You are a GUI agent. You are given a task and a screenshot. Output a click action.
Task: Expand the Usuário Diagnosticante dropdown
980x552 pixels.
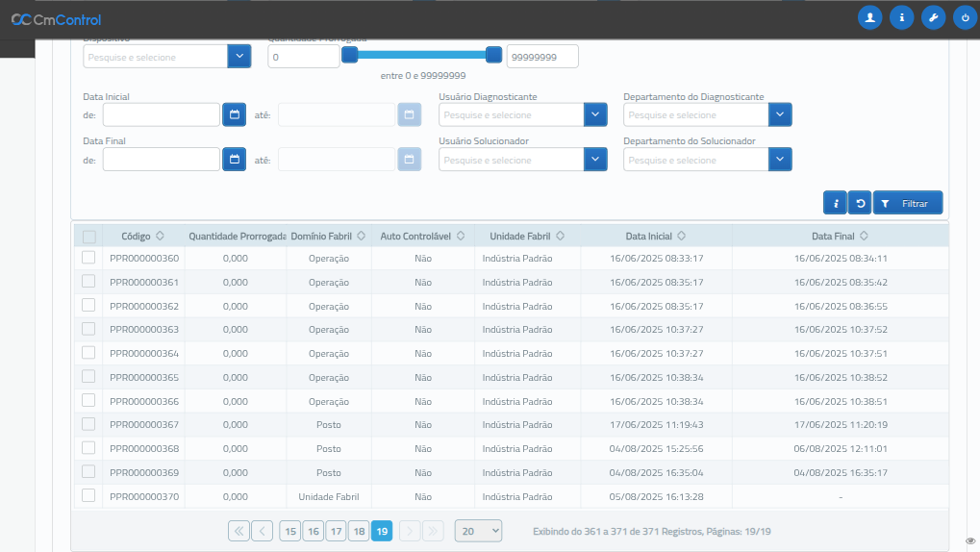[595, 115]
